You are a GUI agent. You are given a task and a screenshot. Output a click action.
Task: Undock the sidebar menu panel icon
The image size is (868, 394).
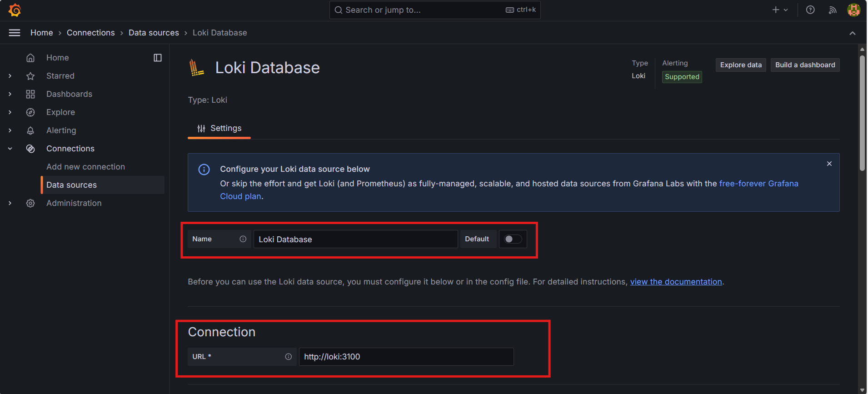[158, 58]
